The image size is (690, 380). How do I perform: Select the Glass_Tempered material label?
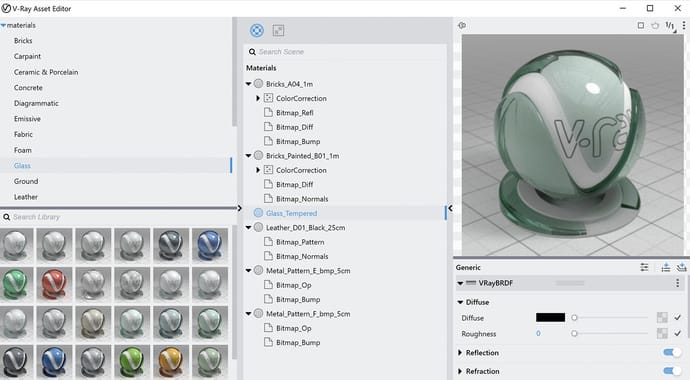(291, 213)
